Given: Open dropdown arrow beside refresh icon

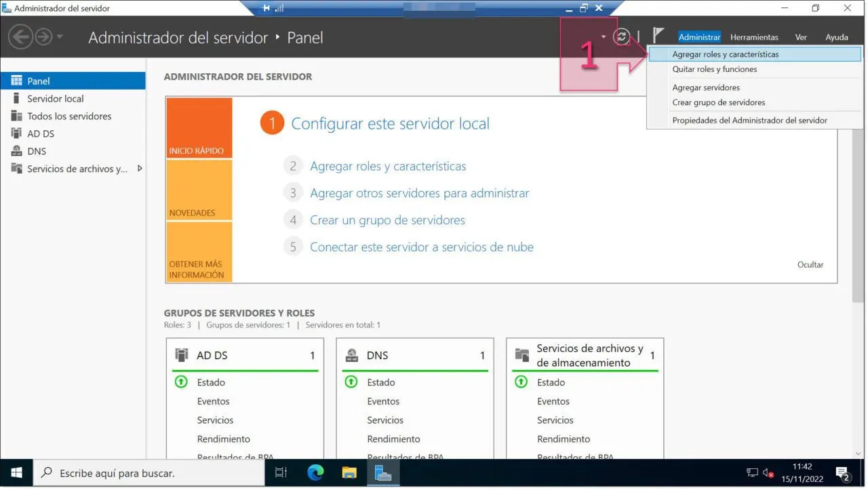Looking at the screenshot, I should coord(604,37).
